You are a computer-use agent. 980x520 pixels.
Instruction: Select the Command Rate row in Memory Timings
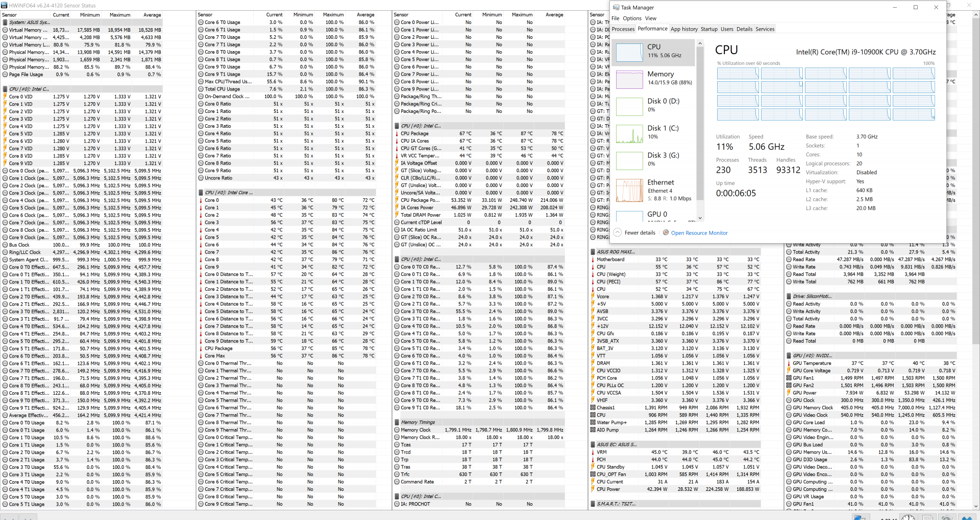coord(479,482)
